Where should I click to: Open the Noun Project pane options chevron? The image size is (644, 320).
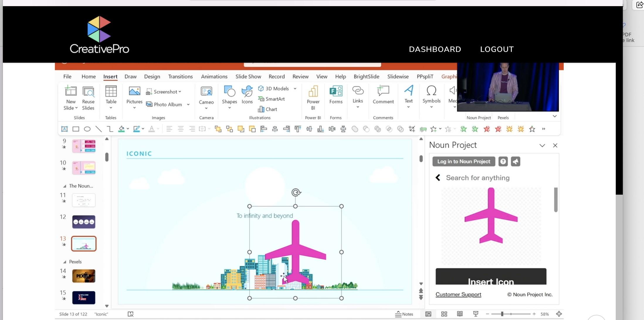[542, 145]
